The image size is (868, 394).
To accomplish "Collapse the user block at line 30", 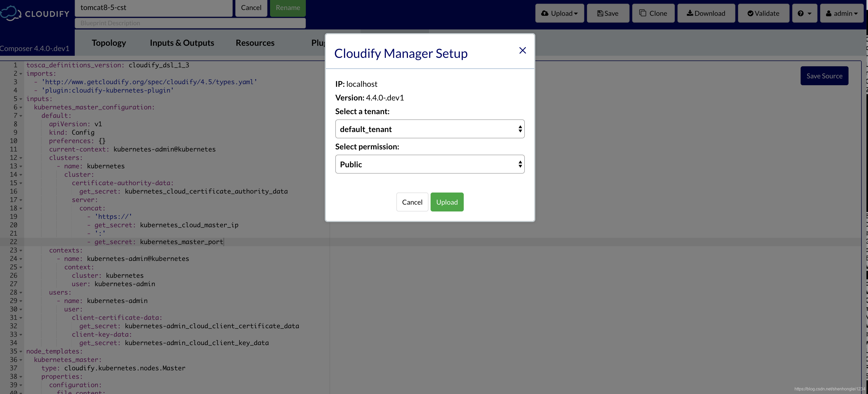I will pyautogui.click(x=21, y=310).
